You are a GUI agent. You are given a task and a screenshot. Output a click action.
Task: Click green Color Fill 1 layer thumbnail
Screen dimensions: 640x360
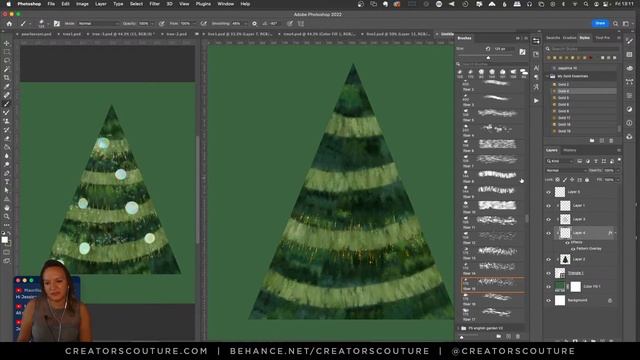560,287
